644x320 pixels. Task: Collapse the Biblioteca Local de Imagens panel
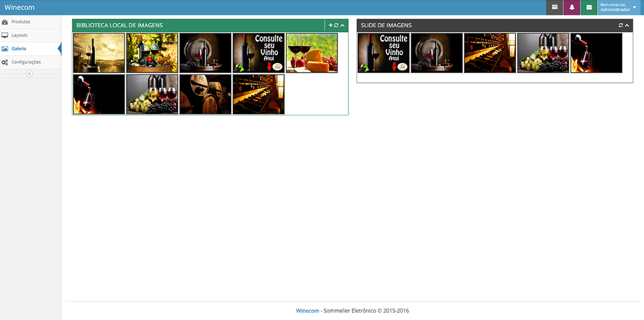[x=343, y=25]
